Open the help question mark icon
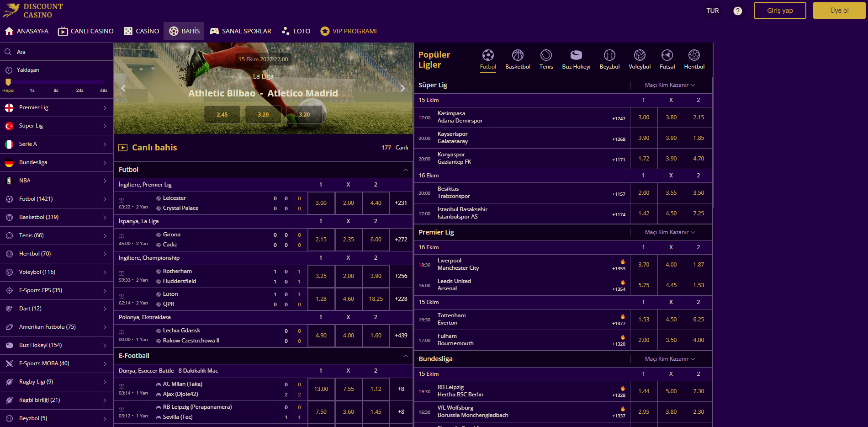 pyautogui.click(x=737, y=11)
